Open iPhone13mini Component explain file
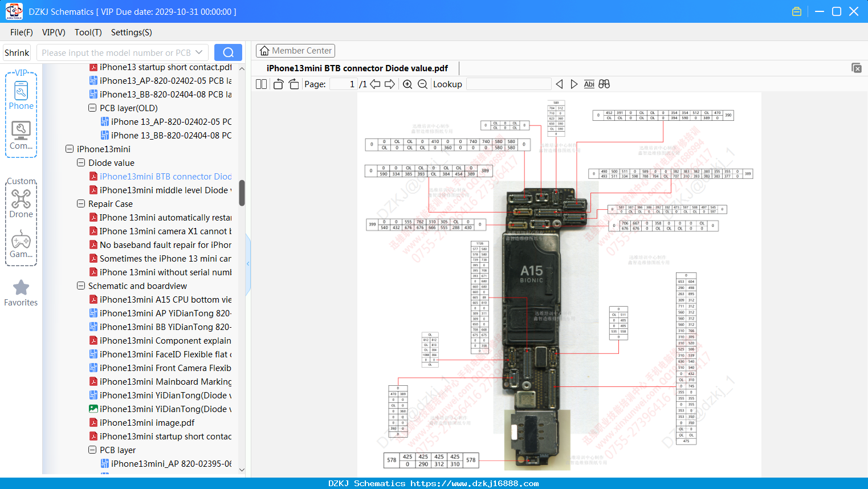This screenshot has width=868, height=489. [165, 340]
